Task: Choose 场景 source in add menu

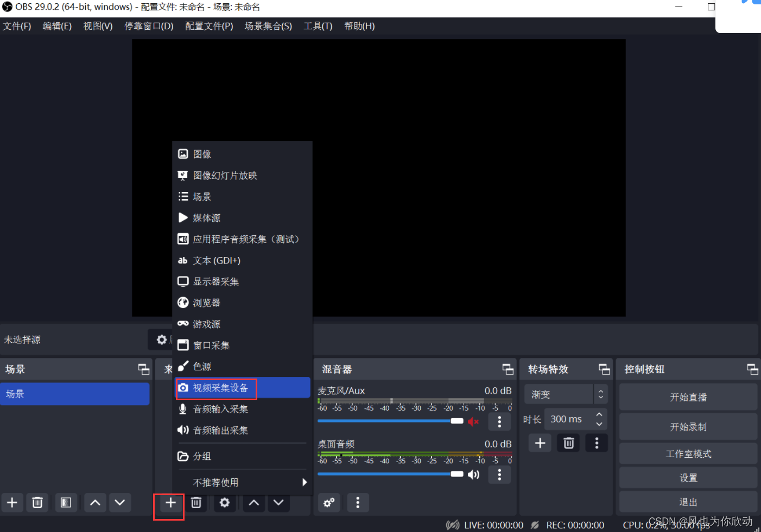Action: tap(243, 196)
